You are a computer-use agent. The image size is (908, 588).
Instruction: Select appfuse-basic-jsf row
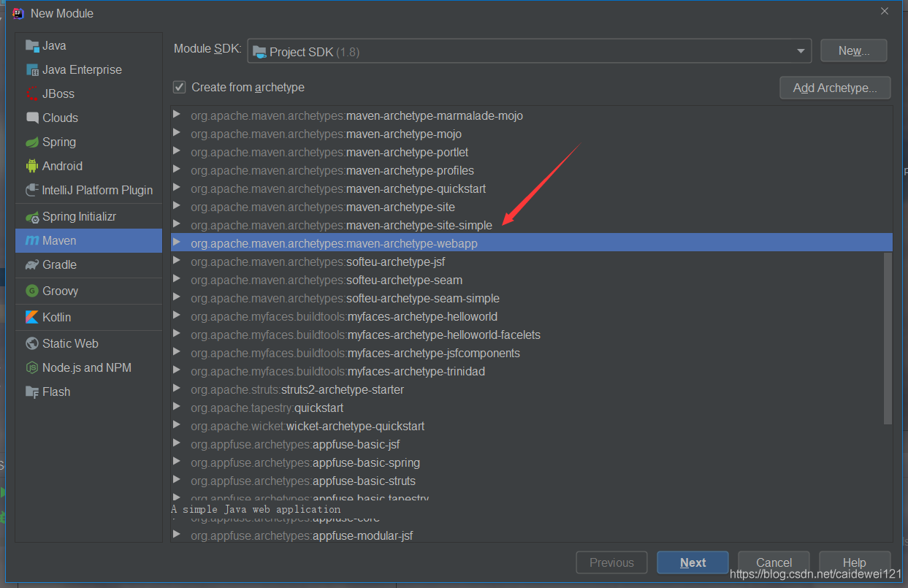[532, 444]
